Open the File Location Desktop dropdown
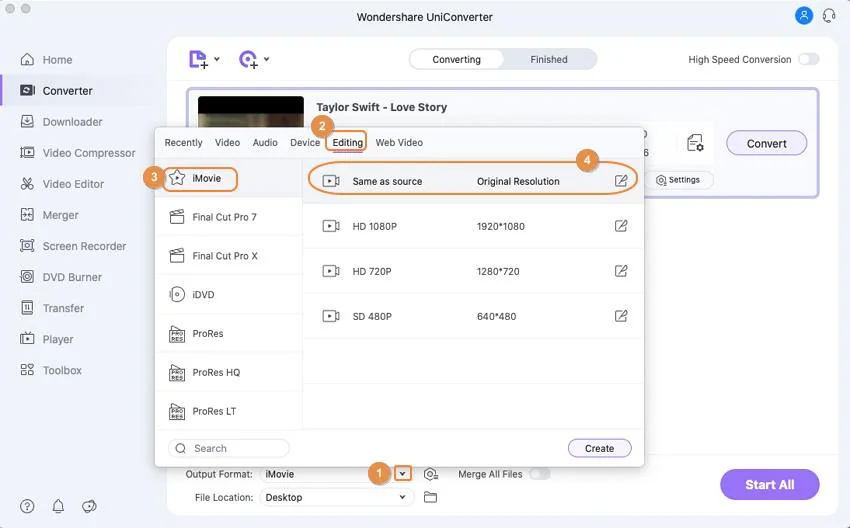Screen dimensions: 850x528 336,497
